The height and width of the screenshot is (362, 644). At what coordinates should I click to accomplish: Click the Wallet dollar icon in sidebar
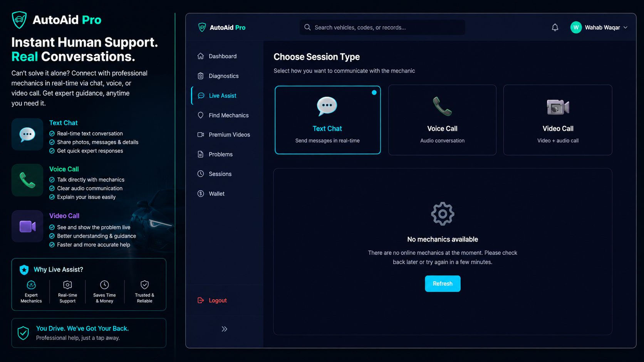coord(201,194)
